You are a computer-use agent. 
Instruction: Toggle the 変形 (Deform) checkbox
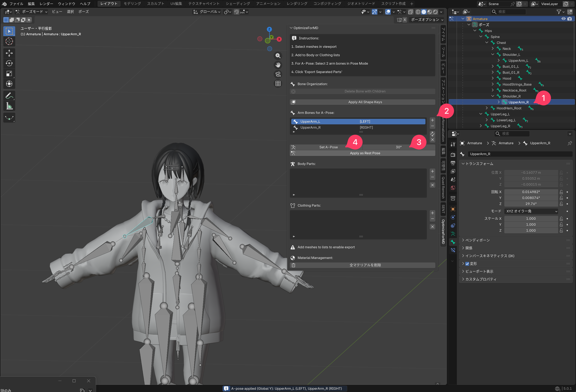pos(467,264)
